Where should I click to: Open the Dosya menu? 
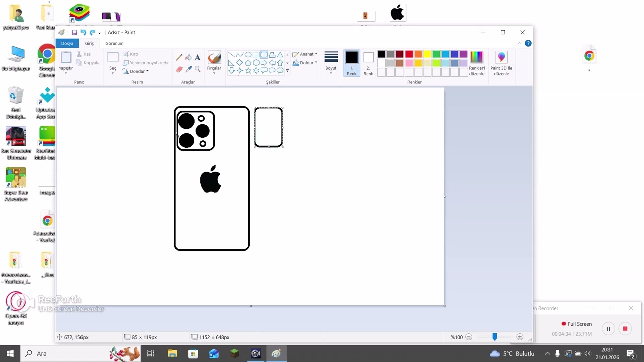point(67,43)
